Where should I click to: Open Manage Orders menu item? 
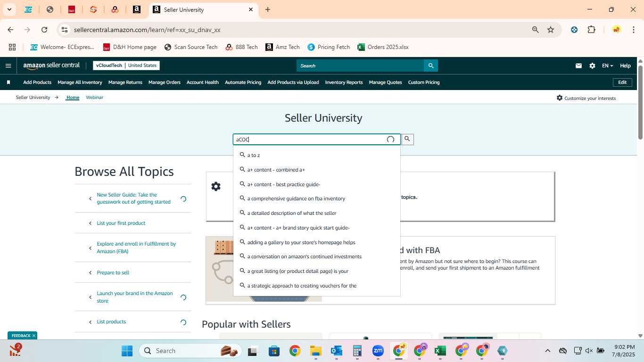(165, 82)
